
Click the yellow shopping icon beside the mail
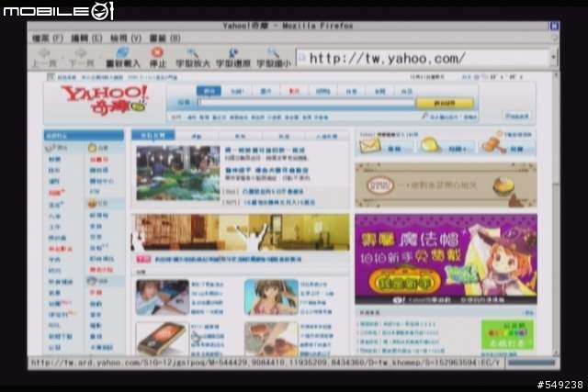click(x=430, y=145)
